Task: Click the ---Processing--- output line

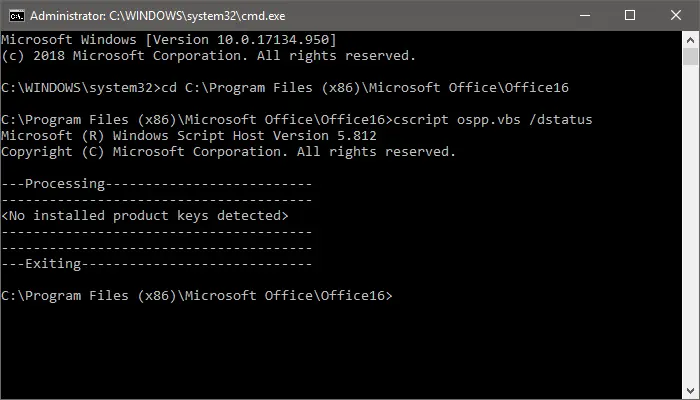Action: click(157, 184)
